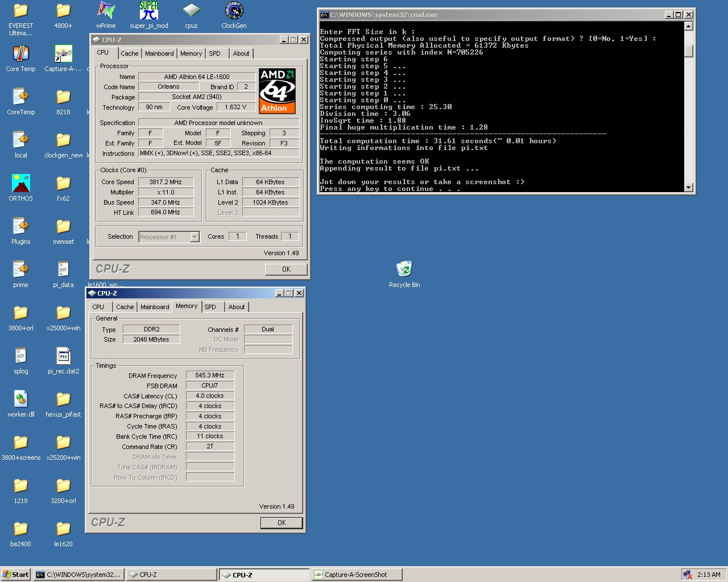Click OK in the upper CPU-Z window

pos(286,269)
